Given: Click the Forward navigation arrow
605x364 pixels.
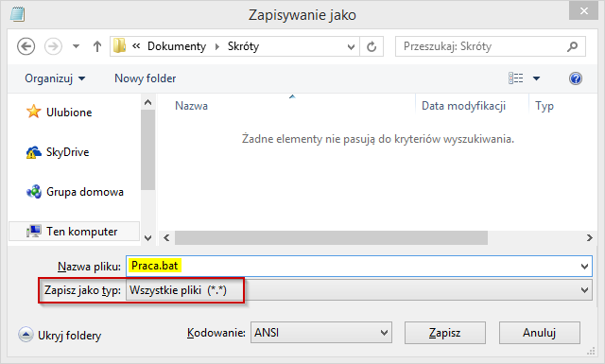Looking at the screenshot, I should [x=53, y=46].
